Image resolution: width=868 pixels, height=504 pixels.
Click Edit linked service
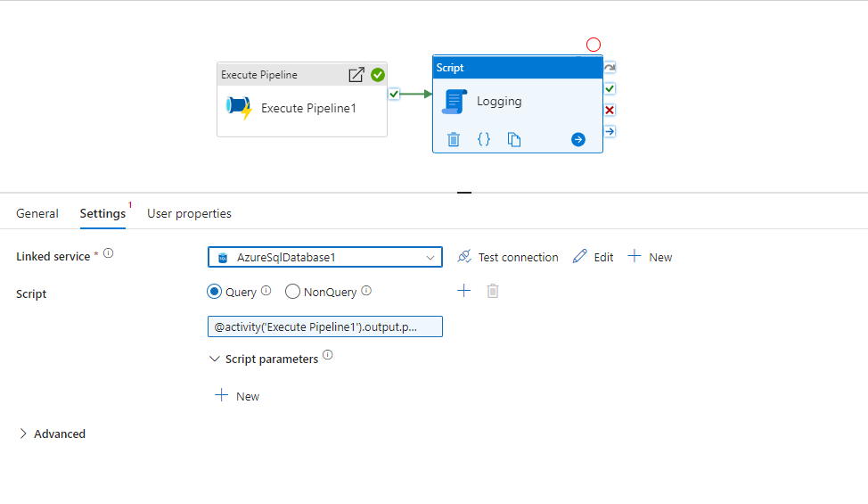pyautogui.click(x=593, y=257)
